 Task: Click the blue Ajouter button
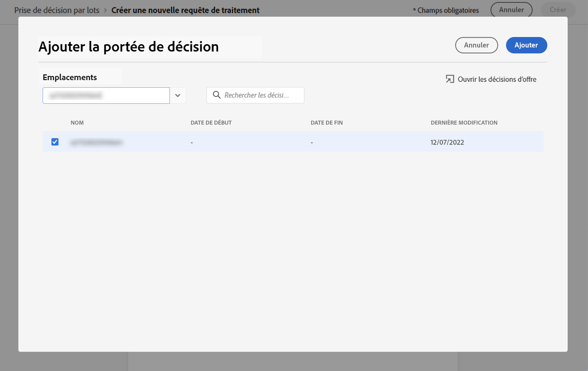[526, 45]
